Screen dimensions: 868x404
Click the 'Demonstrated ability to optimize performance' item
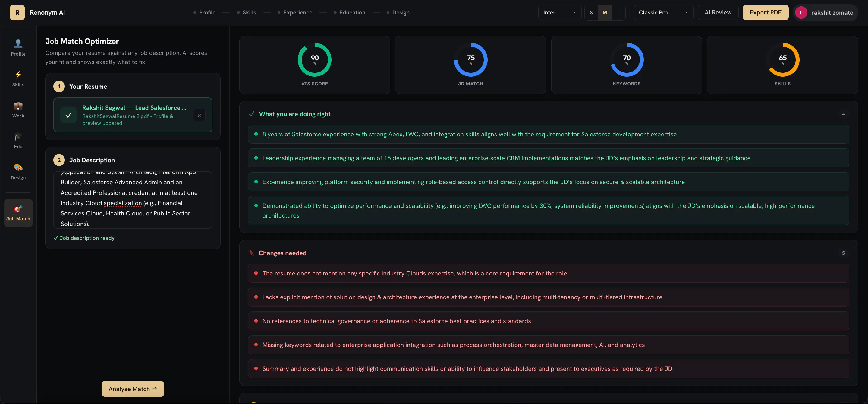548,210
